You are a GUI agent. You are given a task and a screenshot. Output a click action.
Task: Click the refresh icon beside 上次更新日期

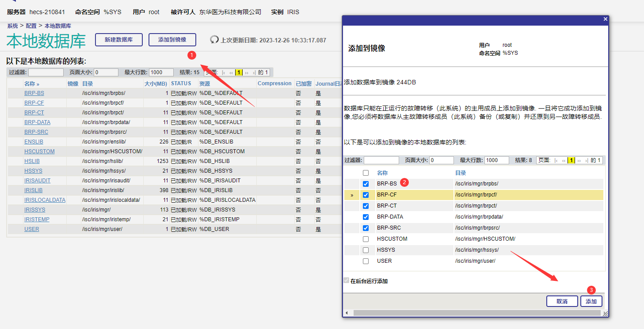214,40
